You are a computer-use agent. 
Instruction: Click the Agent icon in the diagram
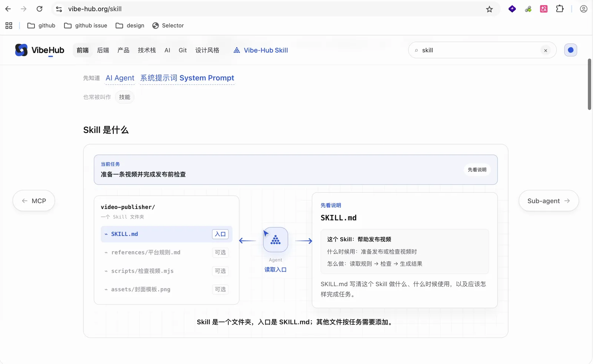(x=275, y=240)
